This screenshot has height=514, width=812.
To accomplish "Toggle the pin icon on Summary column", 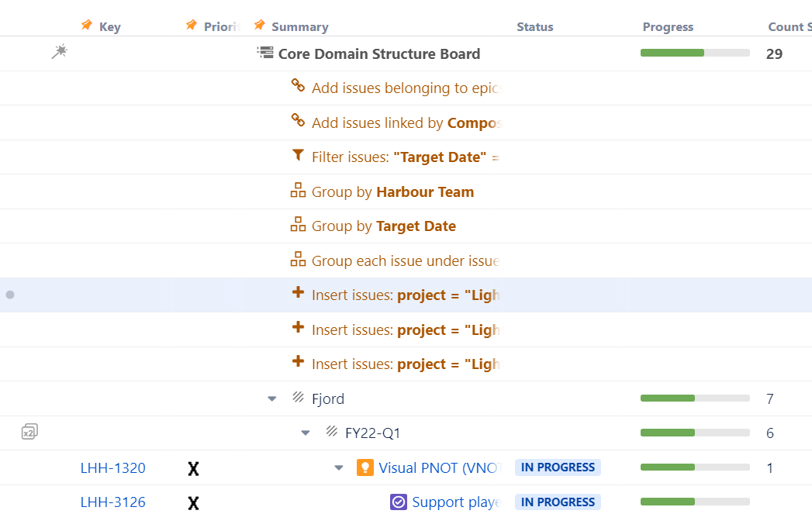I will coord(260,25).
